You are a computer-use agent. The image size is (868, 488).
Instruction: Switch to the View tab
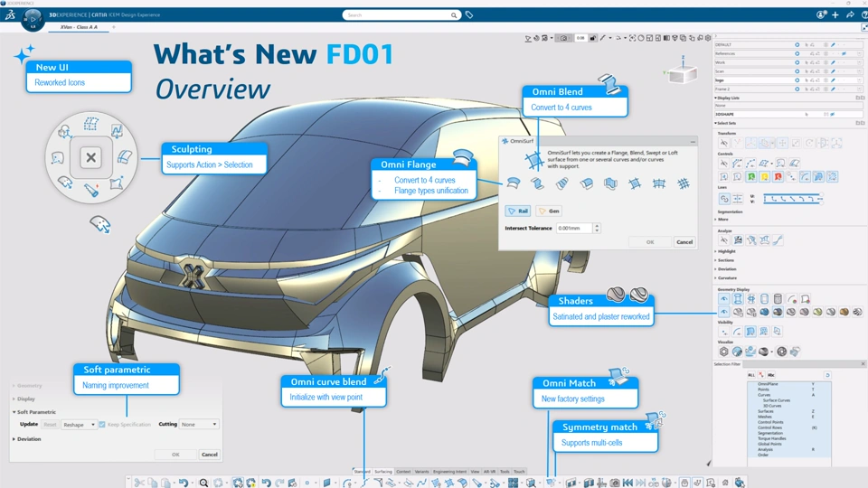(x=475, y=472)
